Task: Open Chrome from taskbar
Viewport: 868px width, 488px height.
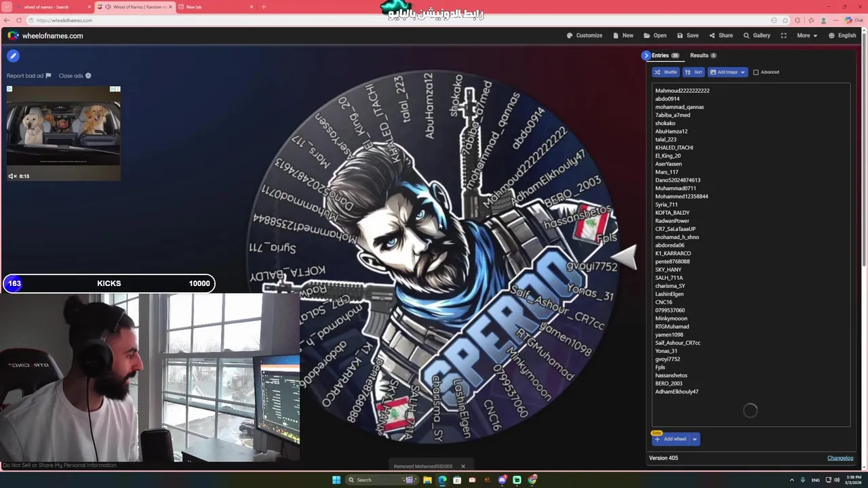Action: click(532, 480)
